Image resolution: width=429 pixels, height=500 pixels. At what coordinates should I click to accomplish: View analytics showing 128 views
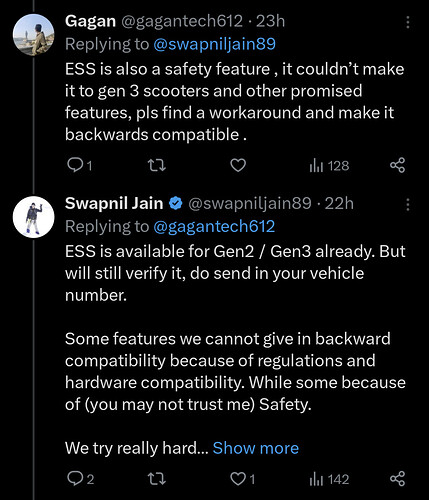(x=329, y=165)
